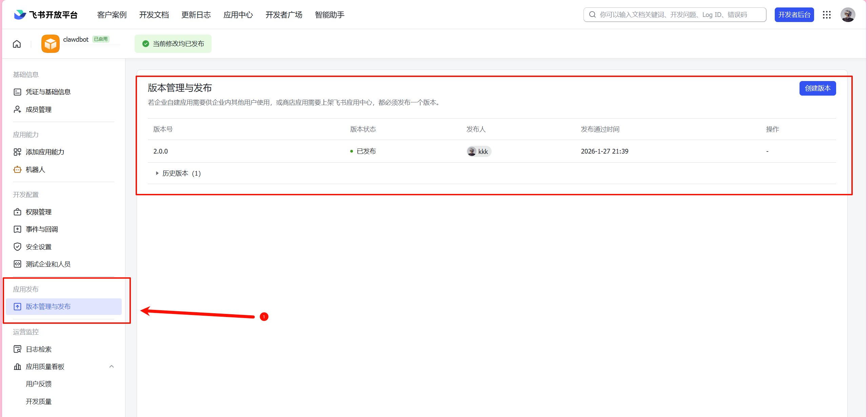Click the clawdbot app icon
The height and width of the screenshot is (417, 868).
coord(50,43)
